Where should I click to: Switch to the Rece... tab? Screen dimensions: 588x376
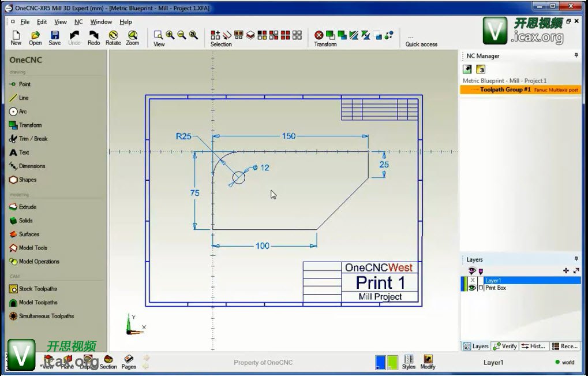point(565,346)
